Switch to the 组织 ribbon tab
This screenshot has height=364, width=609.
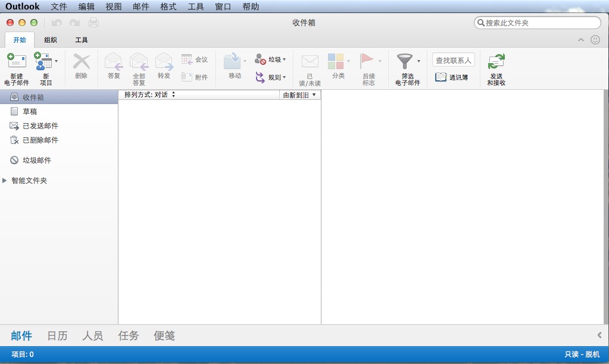51,40
